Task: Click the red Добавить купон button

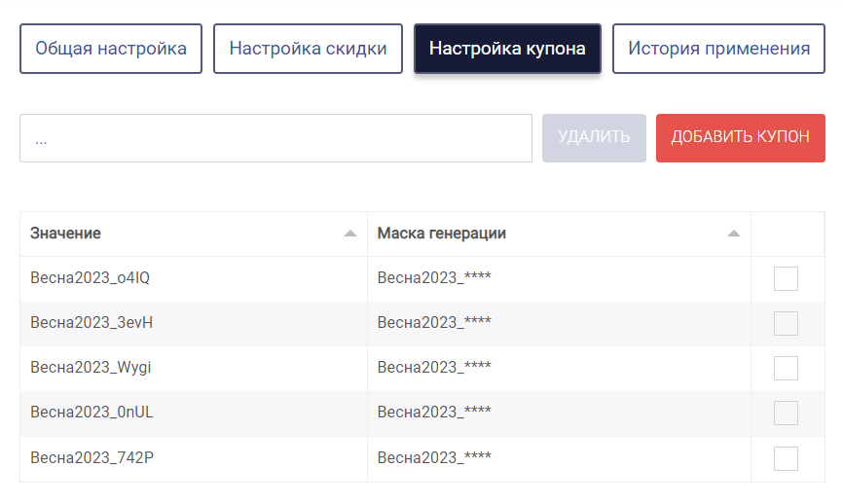Action: pos(741,137)
